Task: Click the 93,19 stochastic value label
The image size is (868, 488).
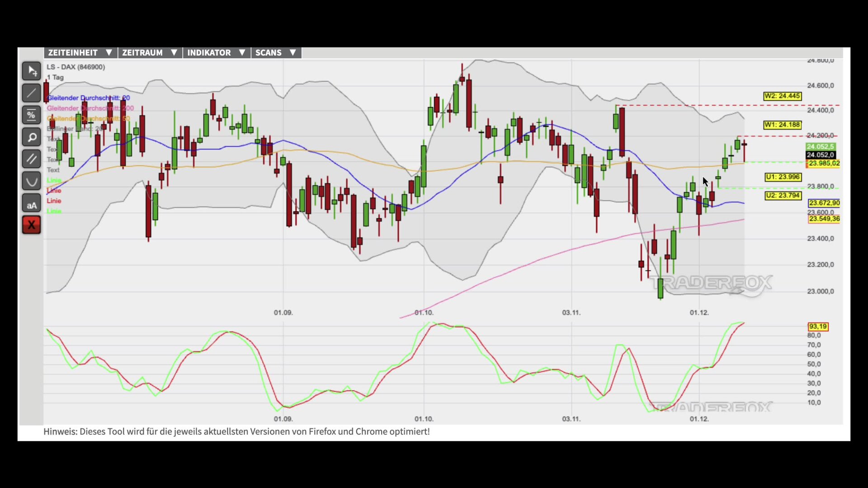Action: (818, 327)
